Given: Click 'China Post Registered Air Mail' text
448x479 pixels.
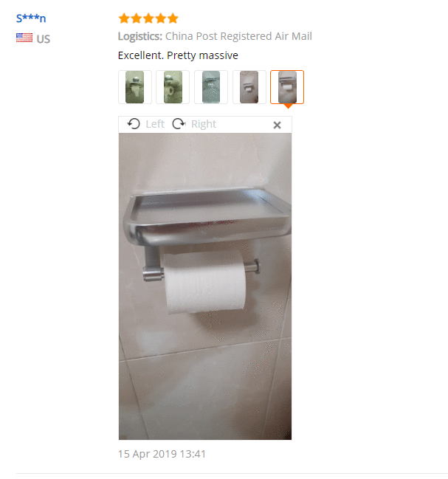Looking at the screenshot, I should coord(238,36).
